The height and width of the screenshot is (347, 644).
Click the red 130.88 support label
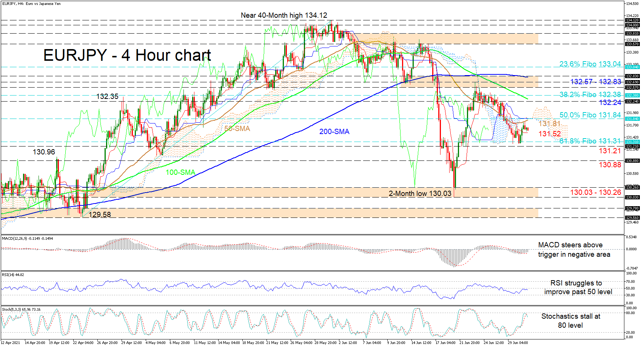click(x=610, y=165)
